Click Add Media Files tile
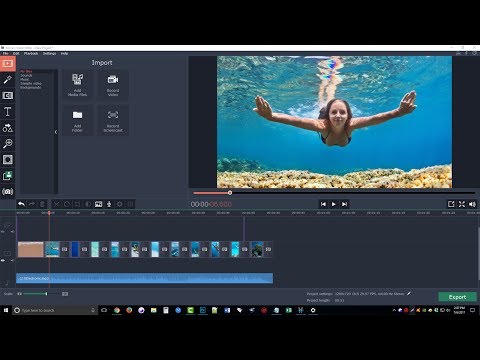The height and width of the screenshot is (360, 480). pyautogui.click(x=77, y=85)
